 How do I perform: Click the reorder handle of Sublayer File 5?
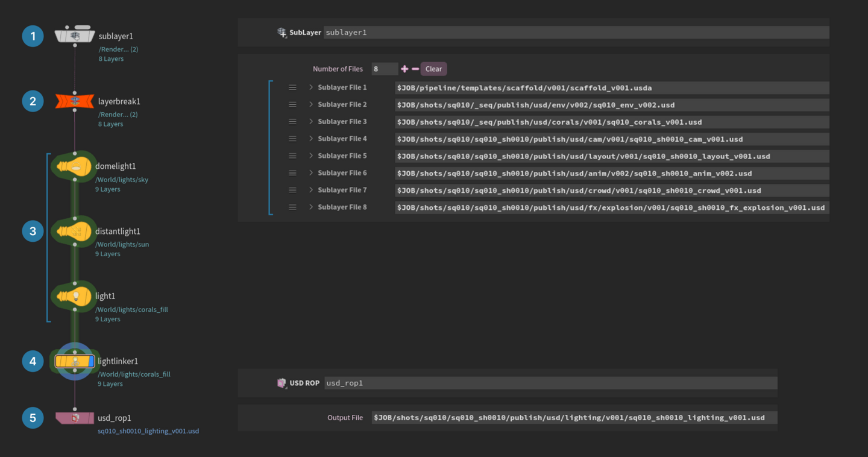(x=292, y=156)
